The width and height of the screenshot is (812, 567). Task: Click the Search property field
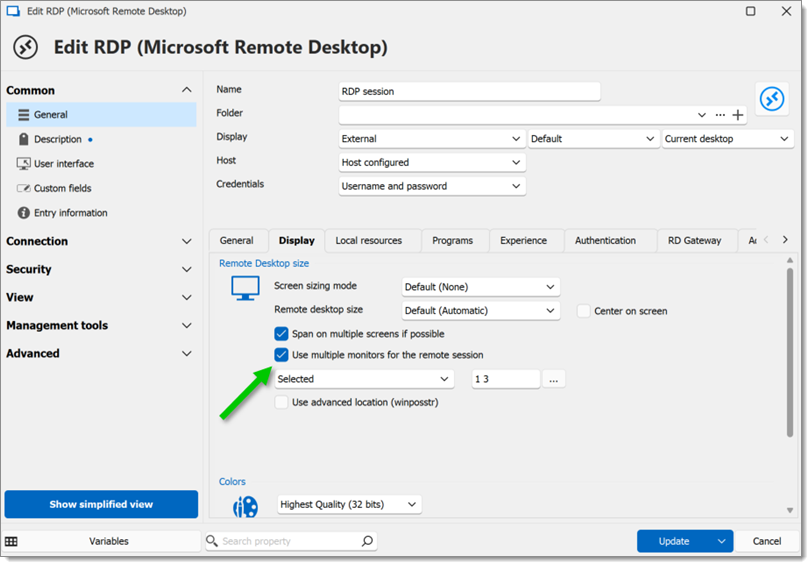click(x=290, y=541)
